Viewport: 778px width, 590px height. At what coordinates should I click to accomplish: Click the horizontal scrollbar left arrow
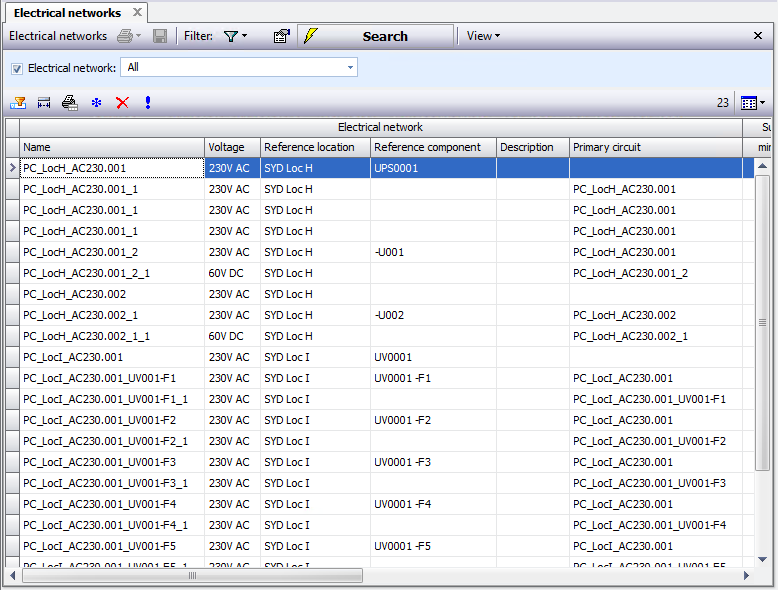point(12,576)
